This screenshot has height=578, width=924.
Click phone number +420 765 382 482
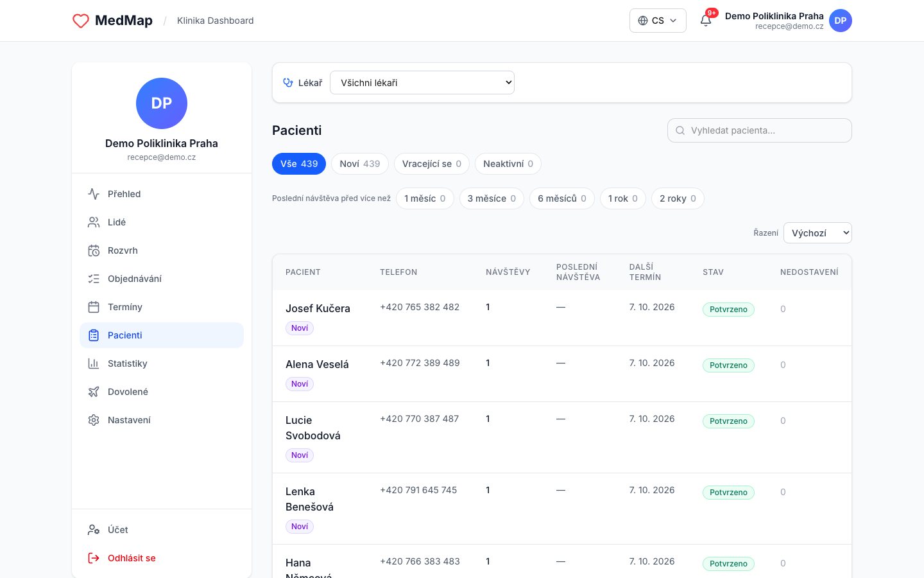[420, 307]
